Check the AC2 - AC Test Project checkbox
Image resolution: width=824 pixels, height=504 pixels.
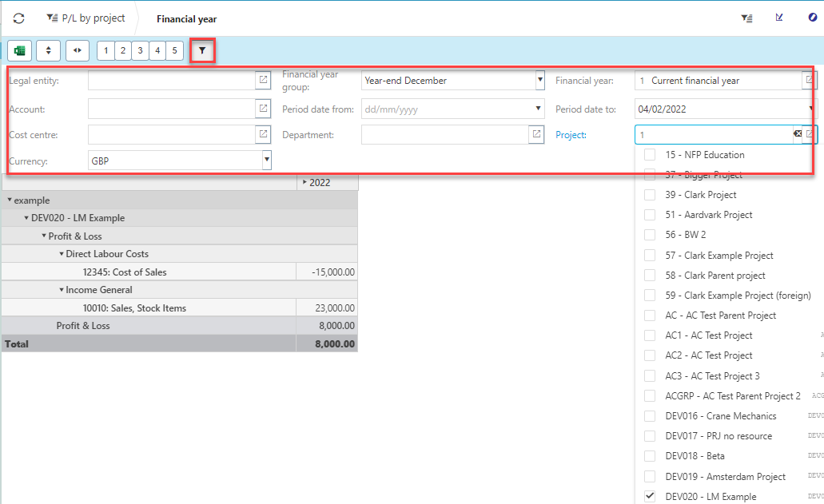pyautogui.click(x=650, y=355)
